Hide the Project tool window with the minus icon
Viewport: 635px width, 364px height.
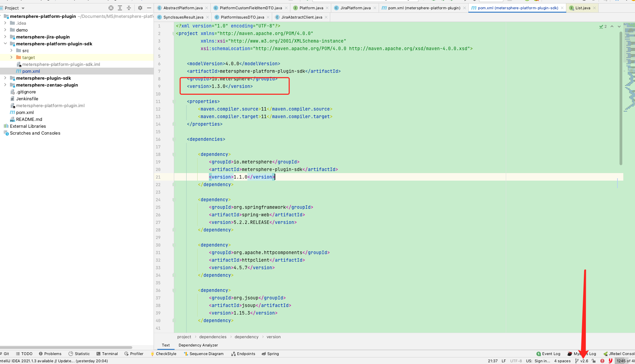point(149,8)
